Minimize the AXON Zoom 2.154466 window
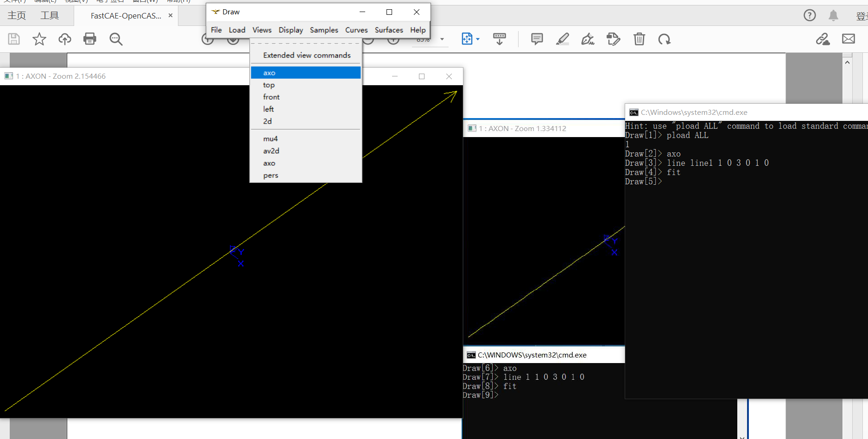 [x=395, y=76]
